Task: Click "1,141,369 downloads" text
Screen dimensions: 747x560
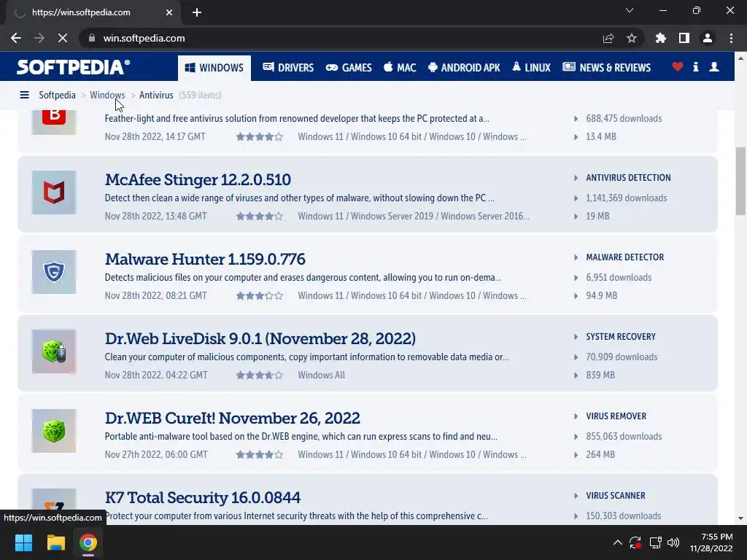Action: click(x=627, y=198)
